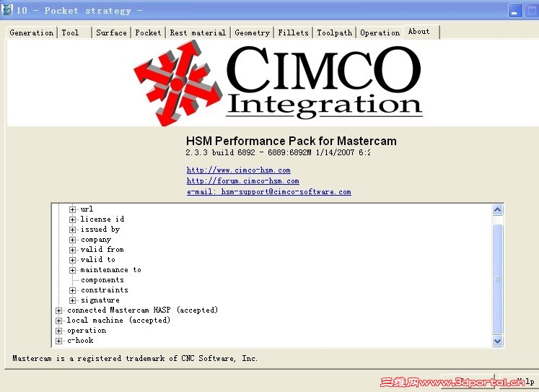Click the scroll up arrow in tree
The width and height of the screenshot is (539, 392).
497,210
